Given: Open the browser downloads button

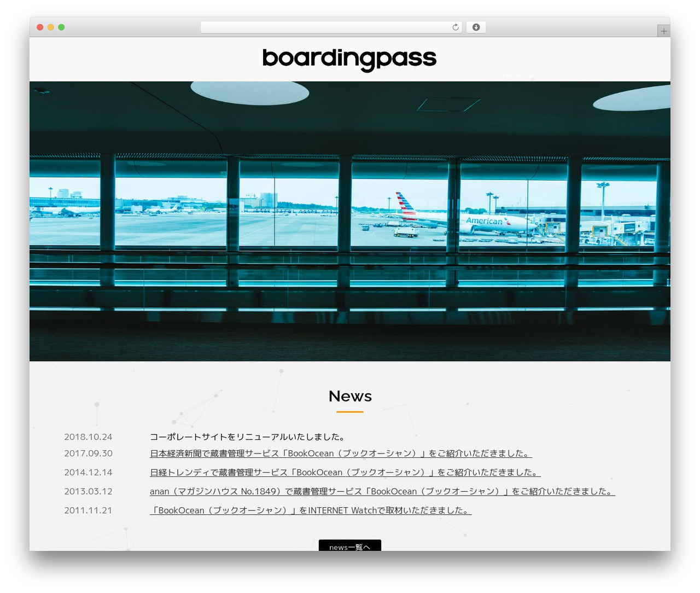Looking at the screenshot, I should click(476, 27).
